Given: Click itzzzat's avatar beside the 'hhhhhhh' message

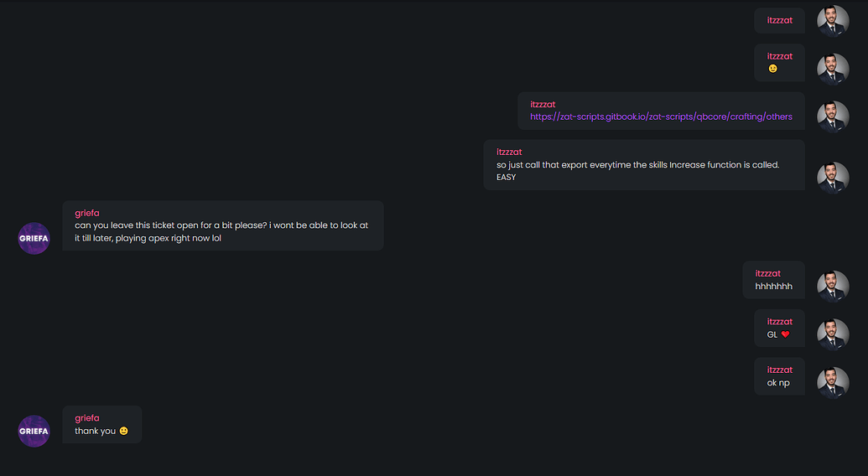Looking at the screenshot, I should click(x=833, y=287).
